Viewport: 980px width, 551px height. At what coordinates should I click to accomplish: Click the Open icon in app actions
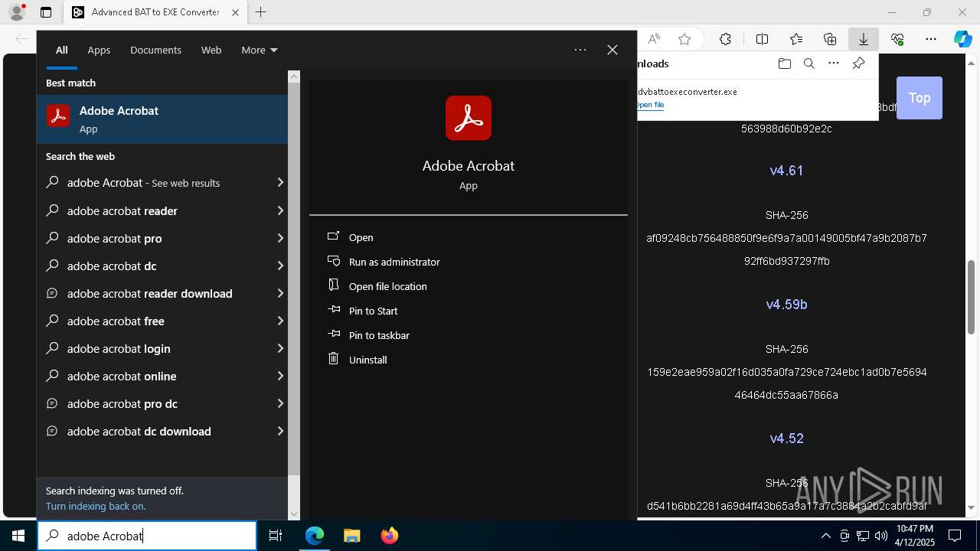(333, 236)
